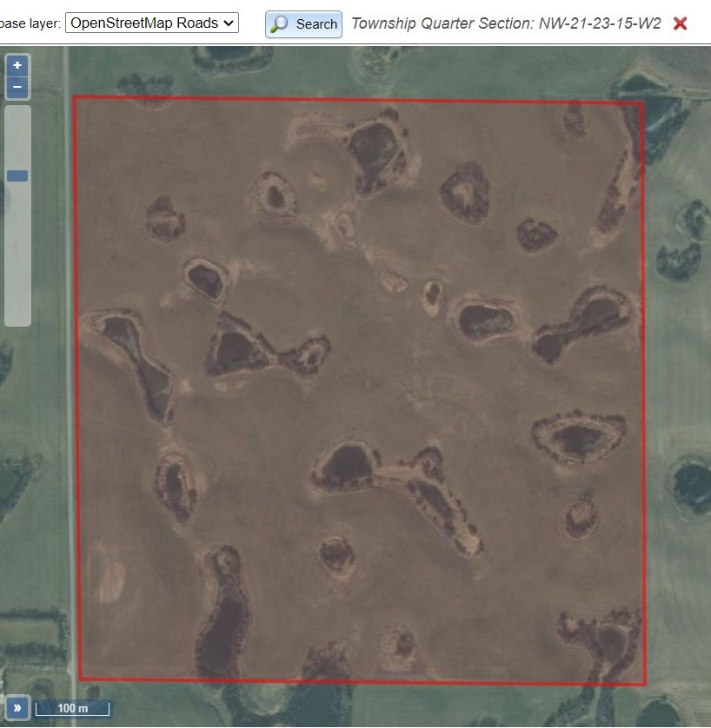The width and height of the screenshot is (711, 728).
Task: Click the zoom slider track below the handle
Action: [17, 253]
